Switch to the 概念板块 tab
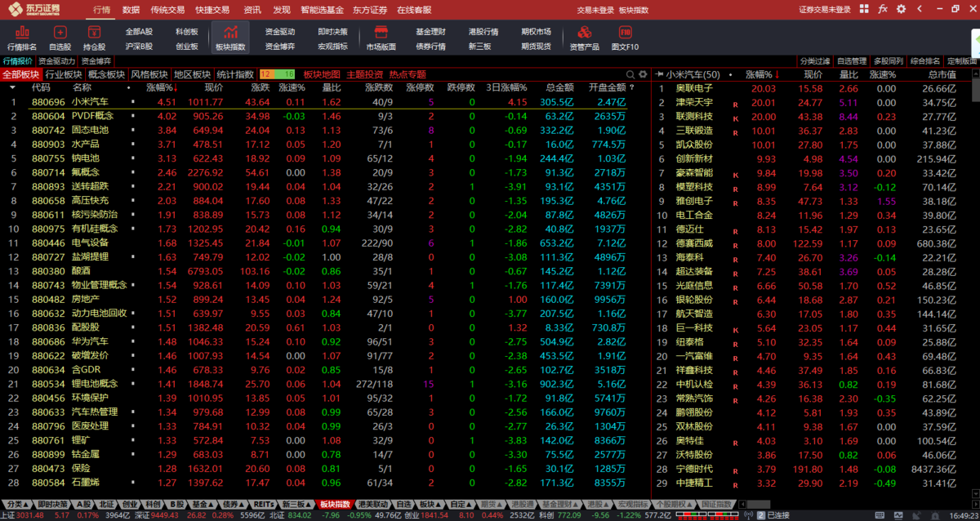 pyautogui.click(x=106, y=74)
